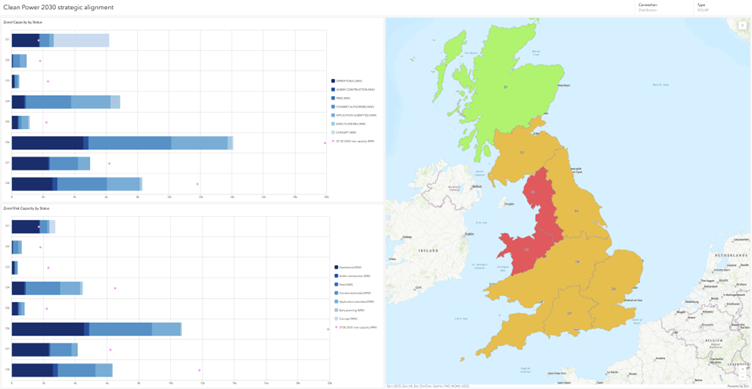Click the IRELAND label on the map

click(x=428, y=251)
